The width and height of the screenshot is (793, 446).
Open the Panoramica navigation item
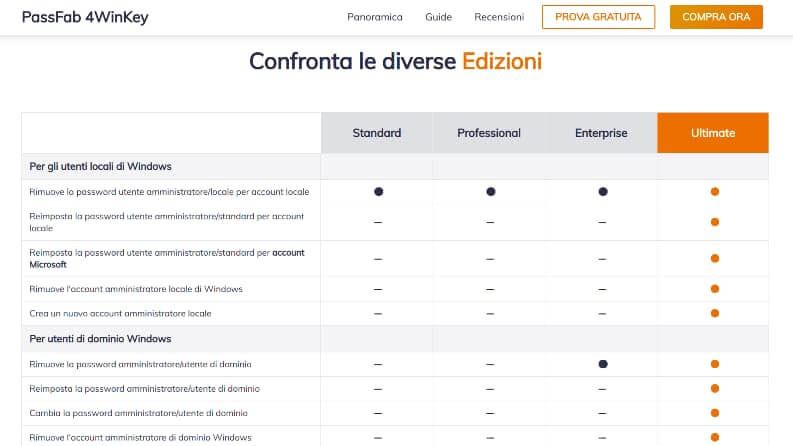[375, 17]
